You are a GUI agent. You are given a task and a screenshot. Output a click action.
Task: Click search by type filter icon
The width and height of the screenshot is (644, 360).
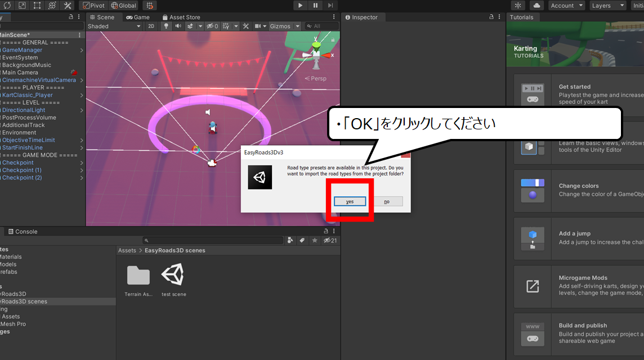[290, 241]
